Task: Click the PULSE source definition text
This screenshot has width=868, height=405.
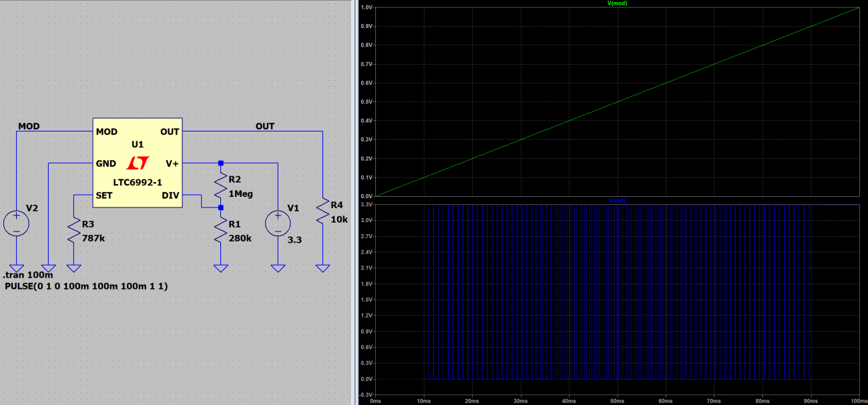Action: pos(85,286)
